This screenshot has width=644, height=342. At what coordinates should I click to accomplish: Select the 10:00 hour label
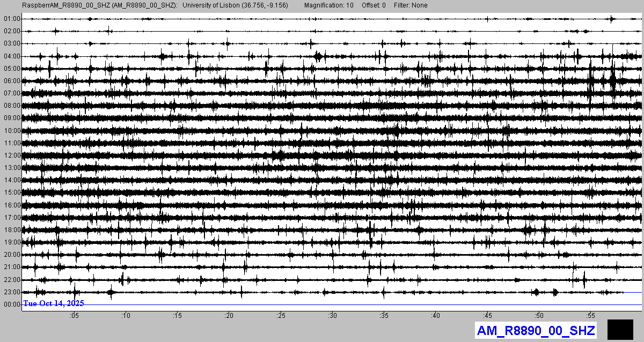pos(12,131)
